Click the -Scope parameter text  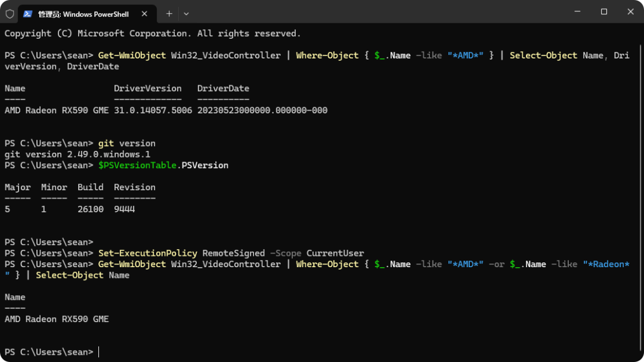point(286,253)
